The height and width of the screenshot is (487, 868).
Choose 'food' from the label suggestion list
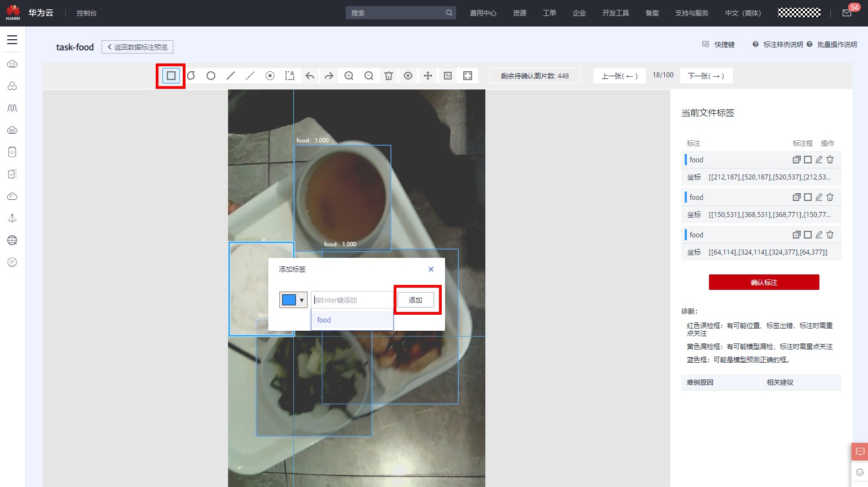pyautogui.click(x=324, y=320)
